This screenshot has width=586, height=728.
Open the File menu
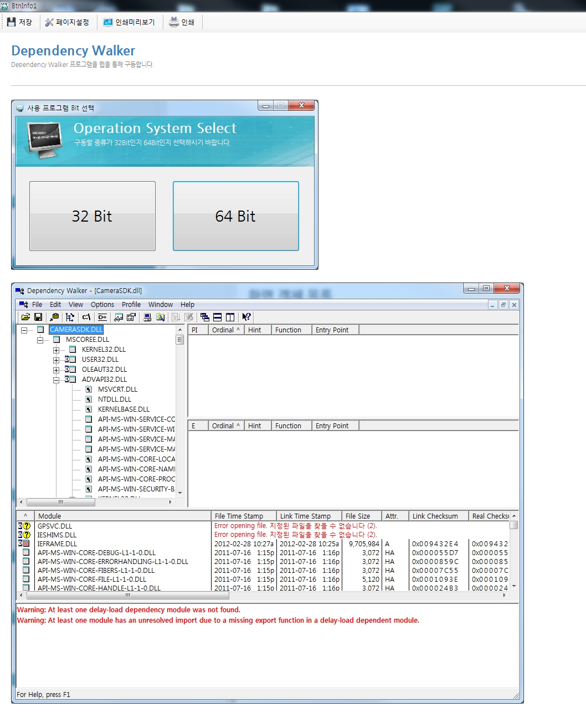pos(37,304)
